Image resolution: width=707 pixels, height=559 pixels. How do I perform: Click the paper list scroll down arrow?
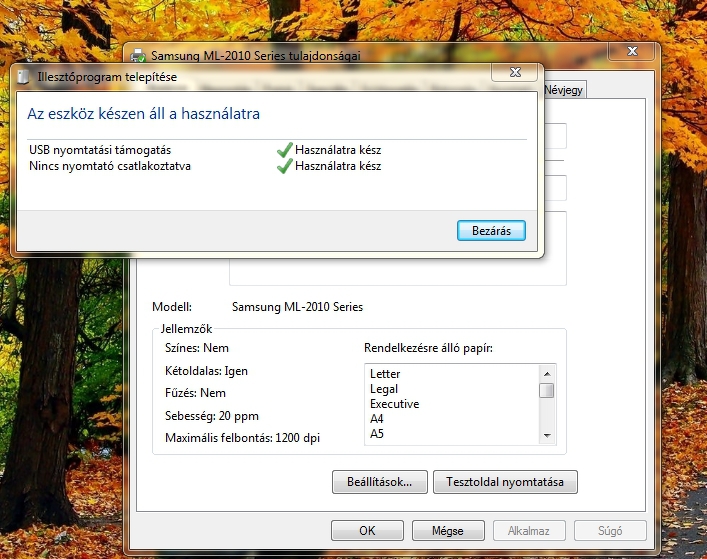click(547, 435)
